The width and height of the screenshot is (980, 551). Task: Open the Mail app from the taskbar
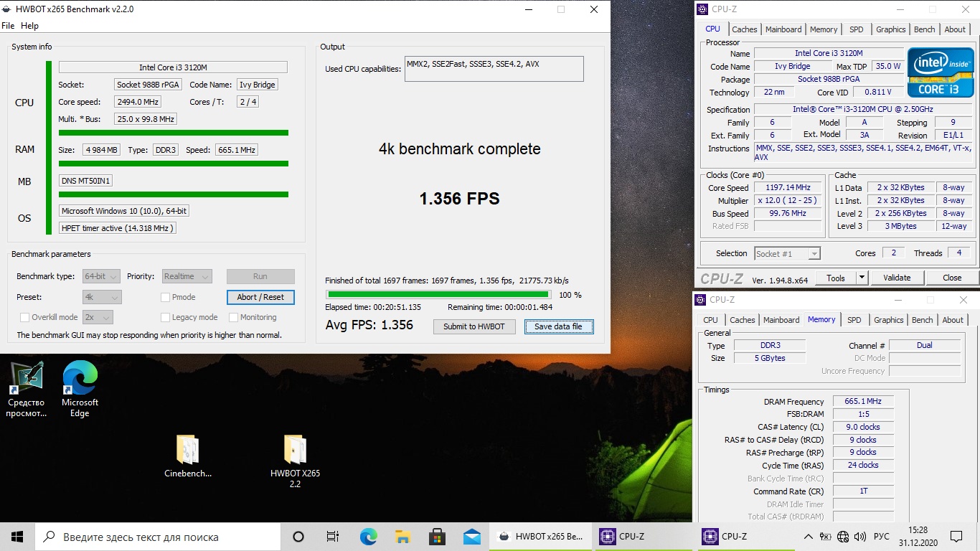click(471, 537)
